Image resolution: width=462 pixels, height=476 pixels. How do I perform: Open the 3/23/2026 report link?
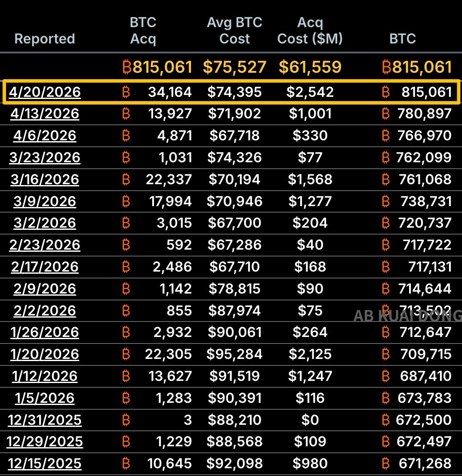pos(45,158)
